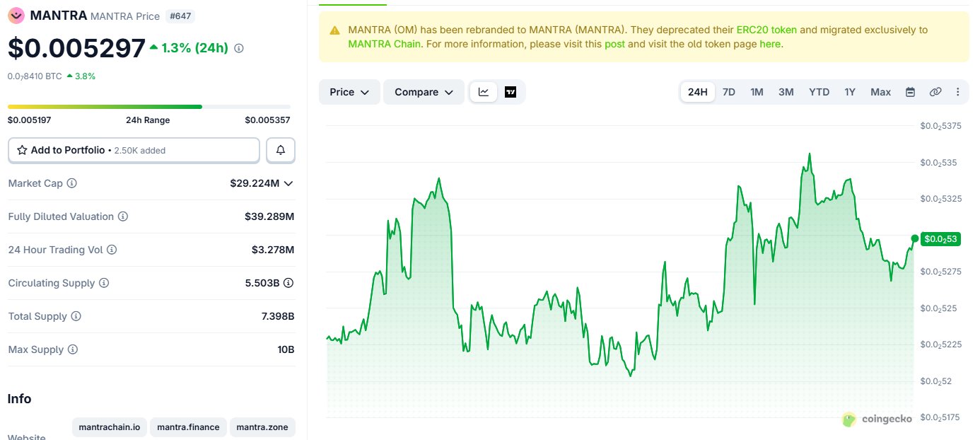Click the $0.0₂53 current price label
The height and width of the screenshot is (440, 980).
(940, 239)
